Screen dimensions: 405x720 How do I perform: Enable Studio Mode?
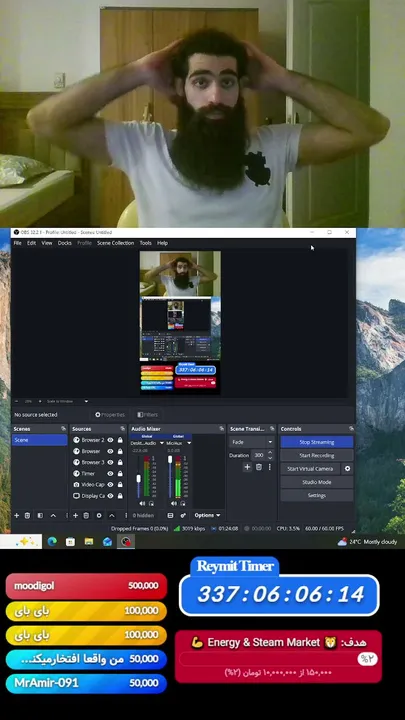[317, 482]
